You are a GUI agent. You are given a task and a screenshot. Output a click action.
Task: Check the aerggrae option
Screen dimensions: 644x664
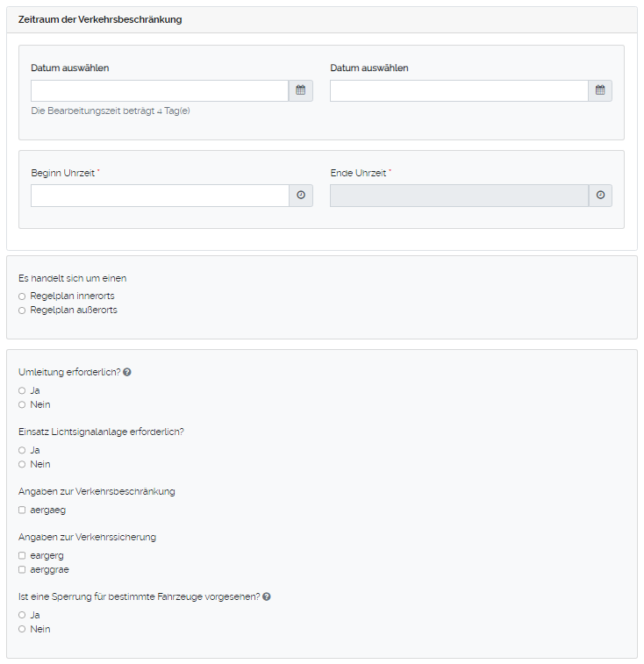tap(22, 569)
